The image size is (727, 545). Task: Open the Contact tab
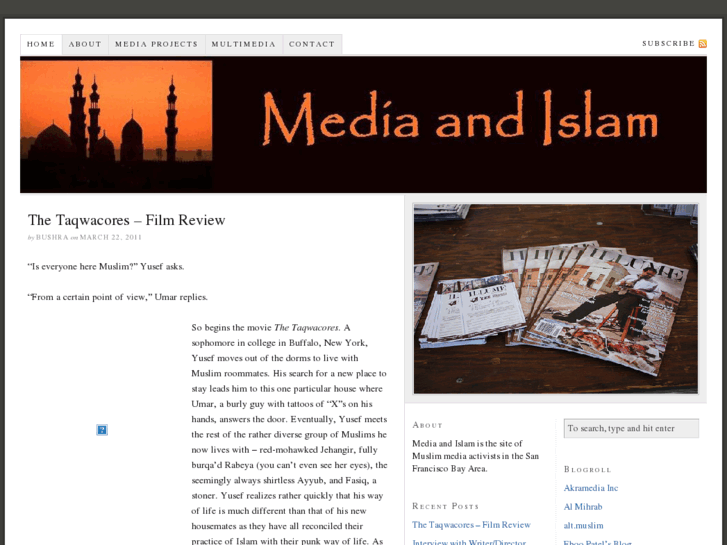(312, 45)
